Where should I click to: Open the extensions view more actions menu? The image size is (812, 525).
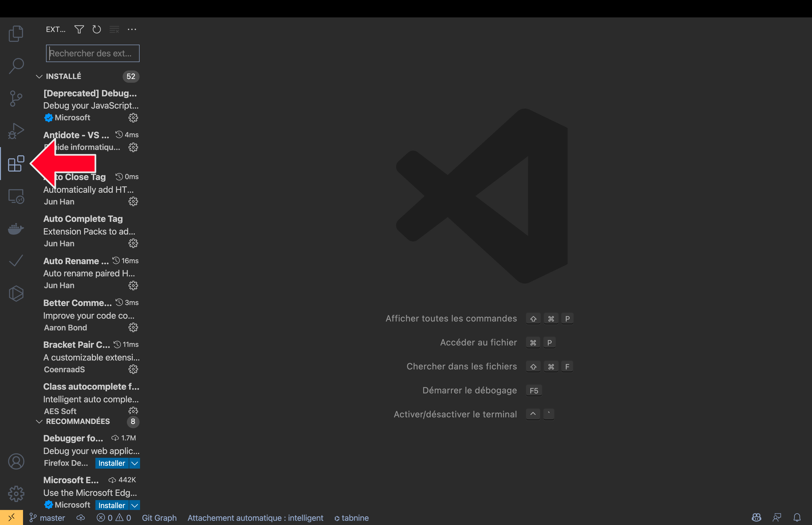pos(132,29)
